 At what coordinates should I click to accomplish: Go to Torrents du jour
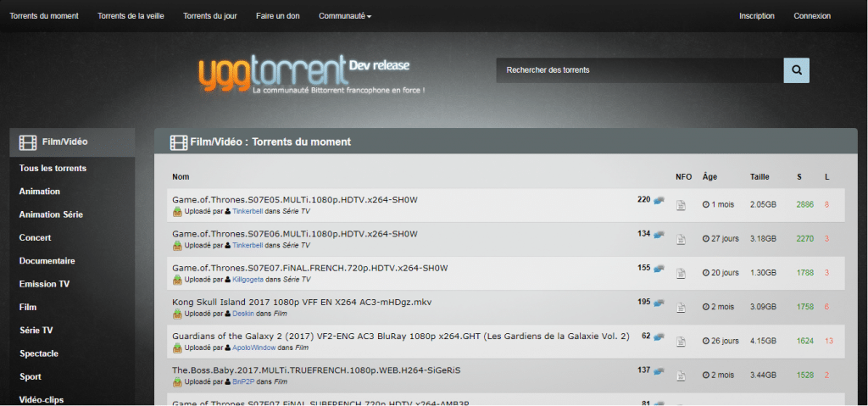tap(209, 16)
